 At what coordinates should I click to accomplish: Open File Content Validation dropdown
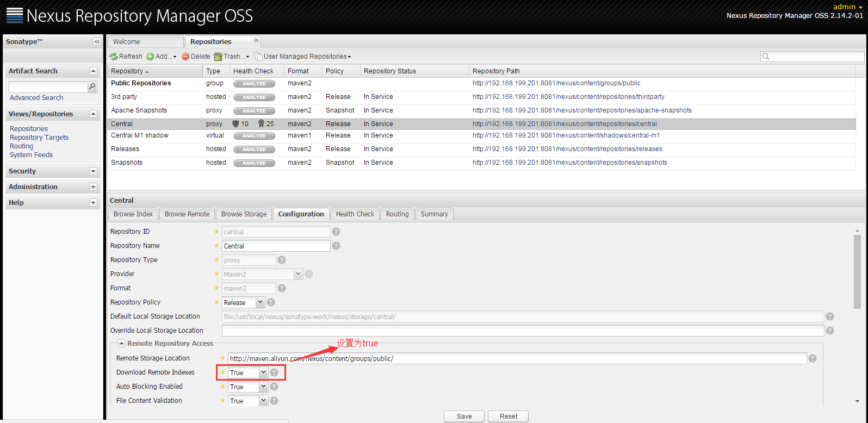263,401
